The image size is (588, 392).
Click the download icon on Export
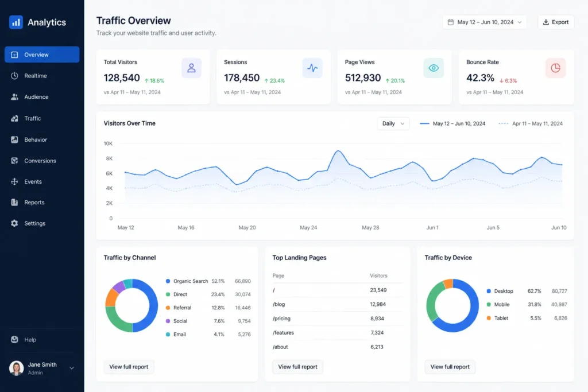[x=546, y=22]
